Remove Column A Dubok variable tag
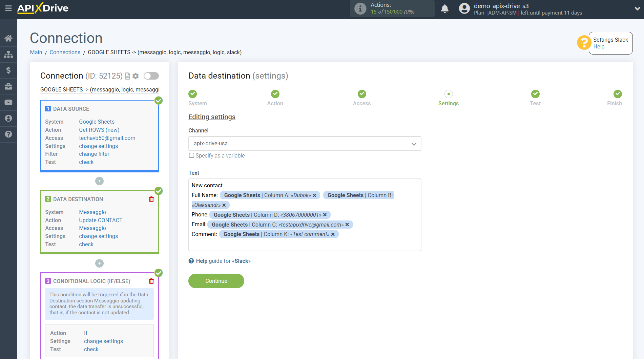Screen dimensions: 644x359 click(x=314, y=195)
